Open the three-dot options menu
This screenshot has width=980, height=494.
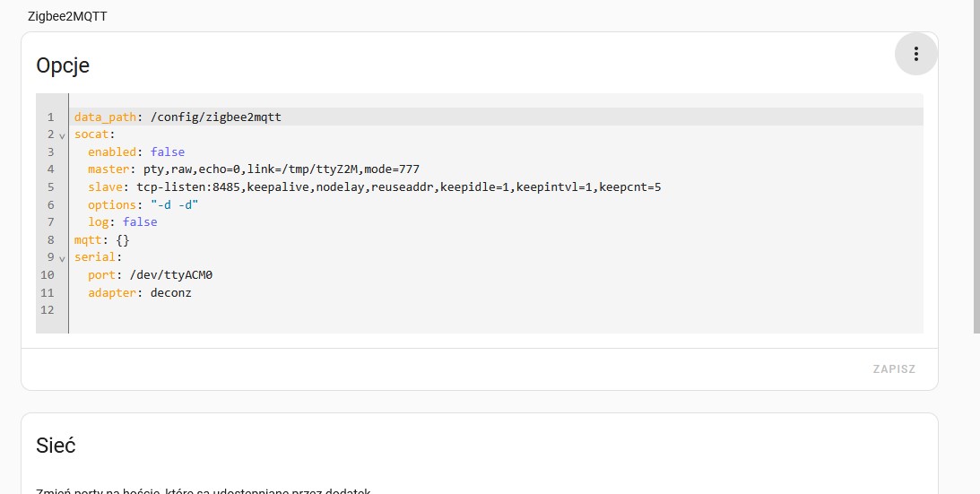click(x=915, y=54)
